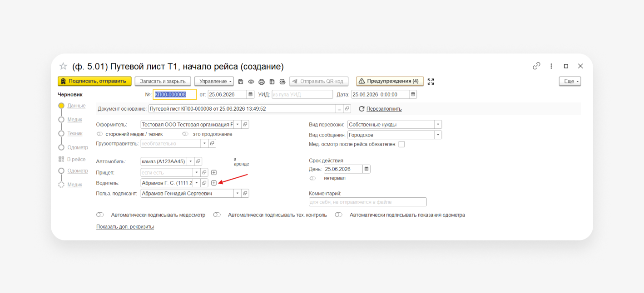Image resolution: width=644 pixels, height=293 pixels.
Task: Toggle 'это продолжение' switch
Action: pyautogui.click(x=185, y=134)
